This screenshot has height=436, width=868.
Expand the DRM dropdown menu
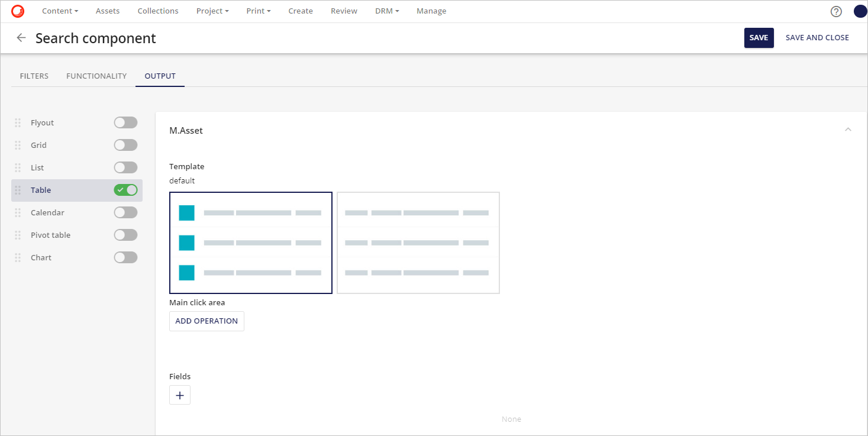click(387, 11)
